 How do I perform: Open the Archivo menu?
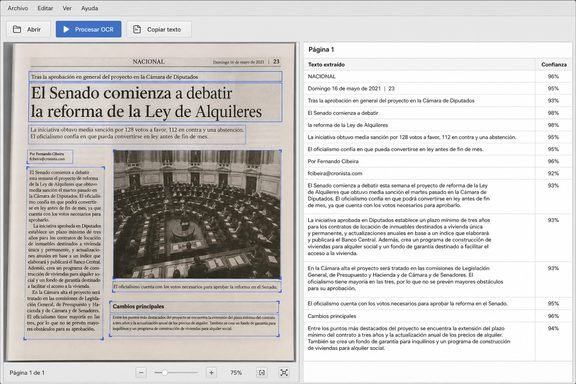point(18,8)
